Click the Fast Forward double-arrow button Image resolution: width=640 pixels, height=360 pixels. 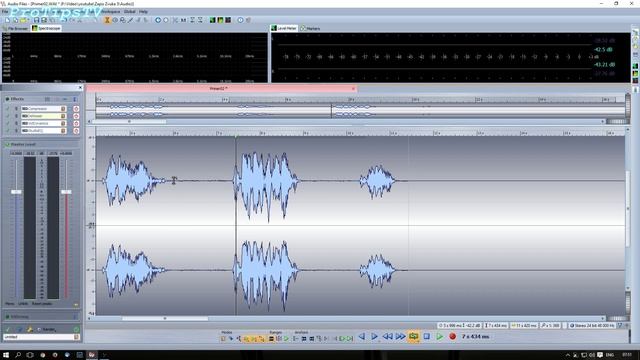[400, 337]
